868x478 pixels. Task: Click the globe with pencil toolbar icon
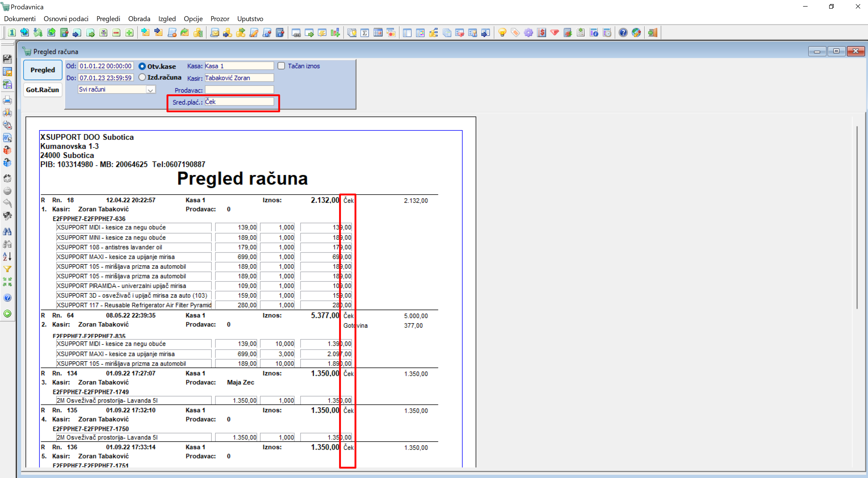(x=636, y=33)
